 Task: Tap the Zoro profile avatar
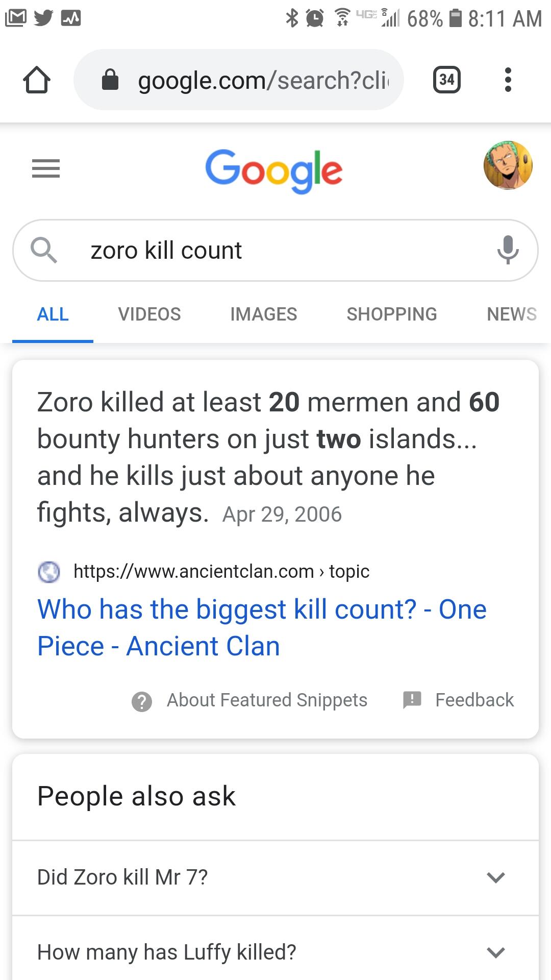tap(508, 165)
